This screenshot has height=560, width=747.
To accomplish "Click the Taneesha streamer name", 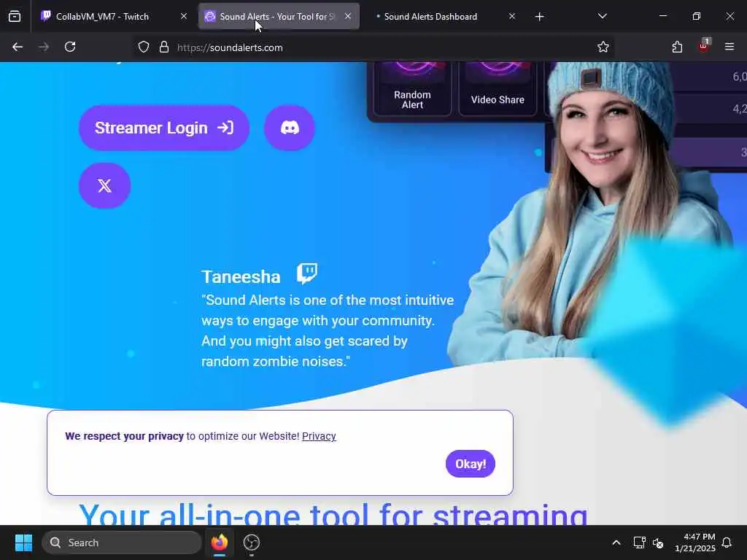I will (241, 276).
